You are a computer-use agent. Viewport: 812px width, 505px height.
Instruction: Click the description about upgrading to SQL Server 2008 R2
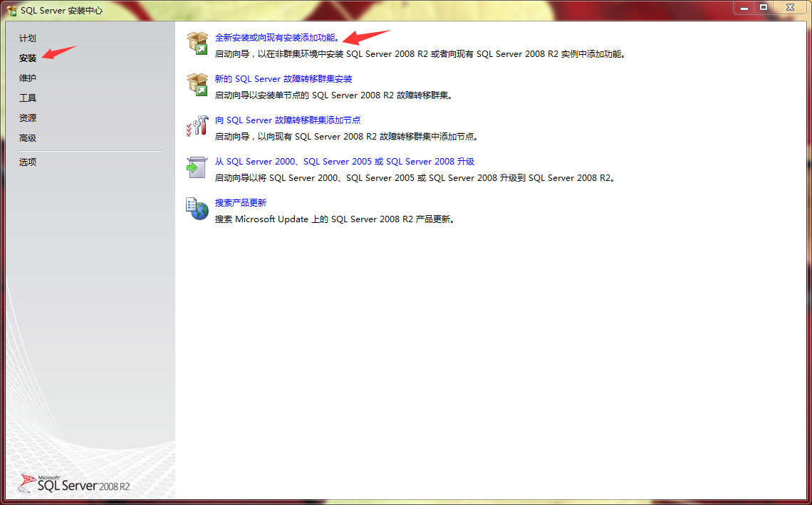415,178
